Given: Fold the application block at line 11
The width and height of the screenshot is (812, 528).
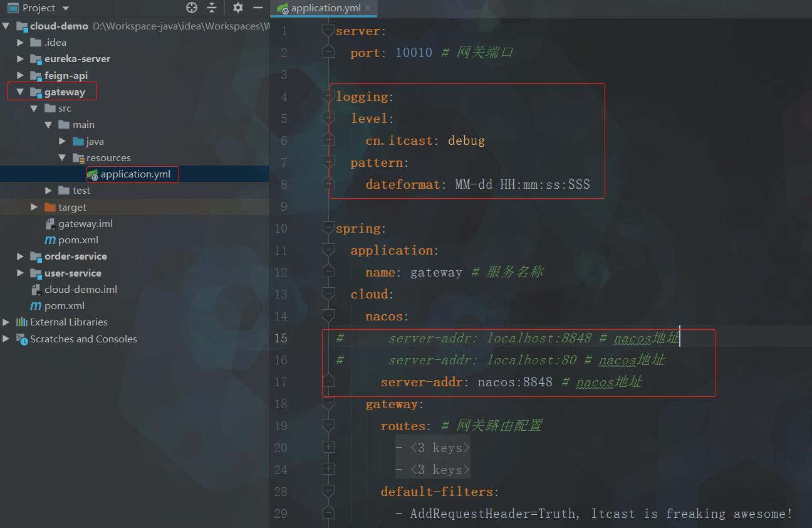Looking at the screenshot, I should tap(328, 249).
